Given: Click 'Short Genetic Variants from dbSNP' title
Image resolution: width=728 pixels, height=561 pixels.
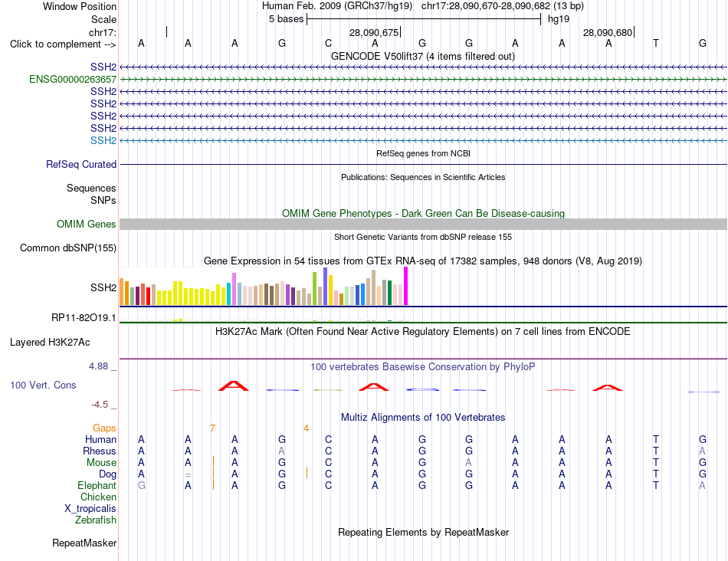Looking at the screenshot, I should [423, 237].
